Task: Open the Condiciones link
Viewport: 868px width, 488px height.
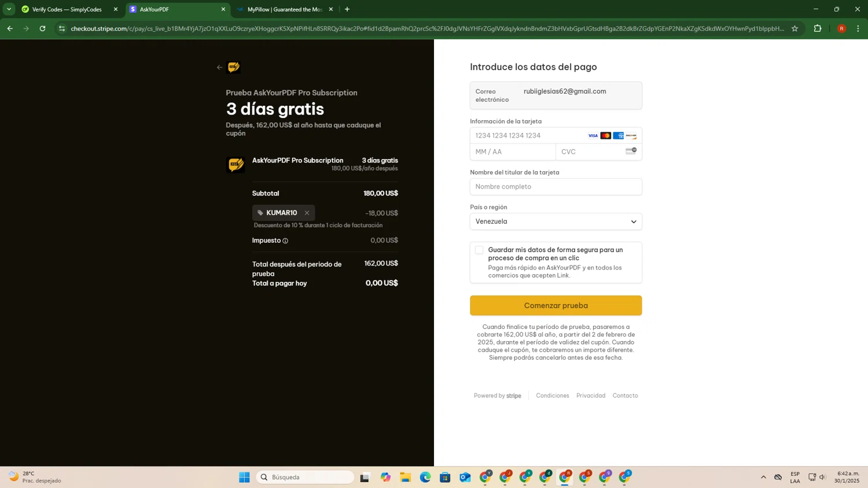Action: coord(553,395)
